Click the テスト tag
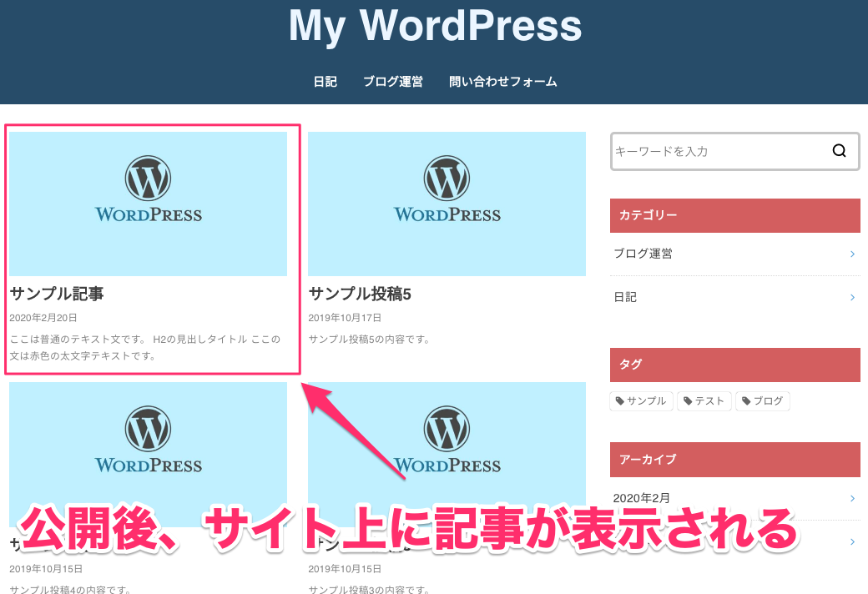Image resolution: width=868 pixels, height=594 pixels. pos(704,401)
